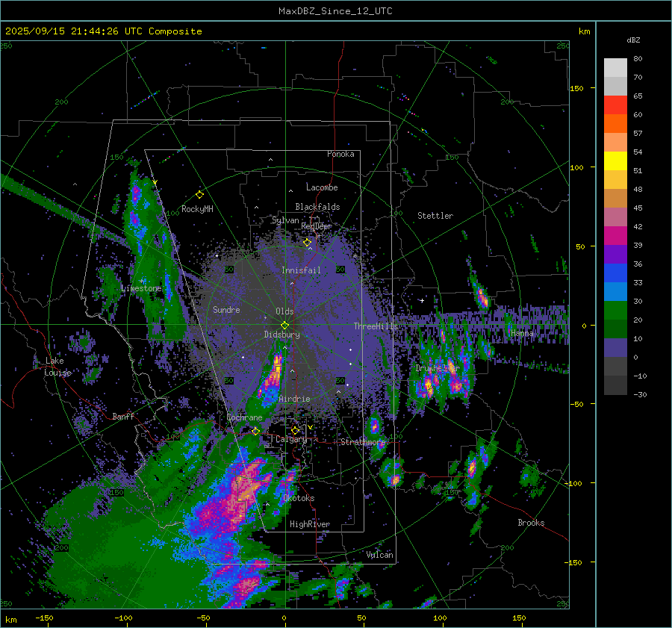Click the white plus marker west of Stettler

point(422,300)
